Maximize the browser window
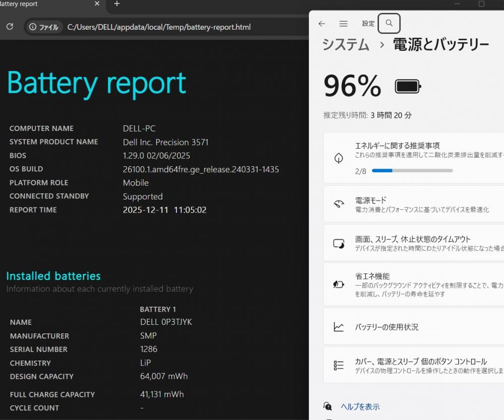Viewport: 504px width, 420px height. coord(481,4)
